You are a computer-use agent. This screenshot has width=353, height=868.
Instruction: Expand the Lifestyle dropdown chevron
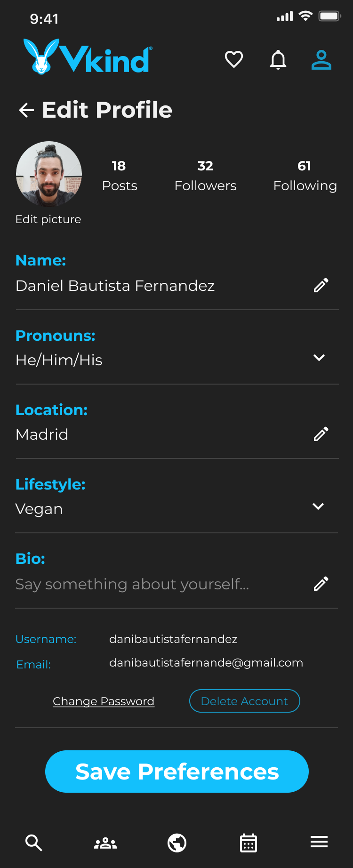point(318,506)
